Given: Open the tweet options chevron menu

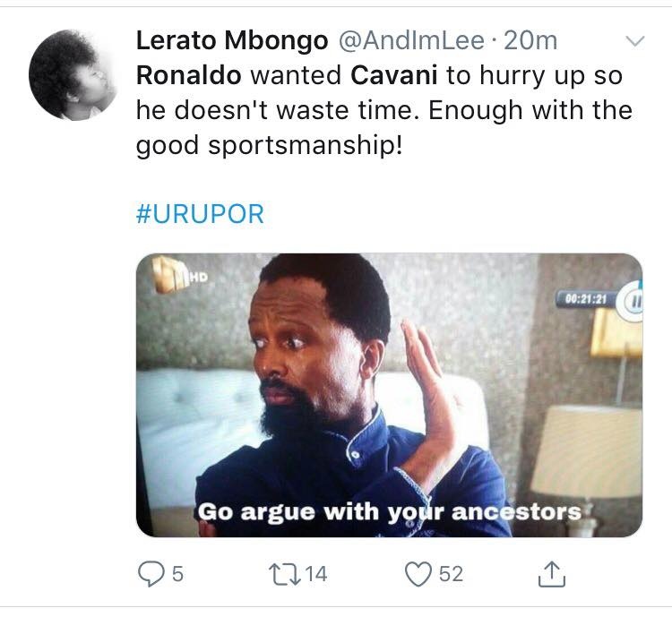Looking at the screenshot, I should pos(633,41).
